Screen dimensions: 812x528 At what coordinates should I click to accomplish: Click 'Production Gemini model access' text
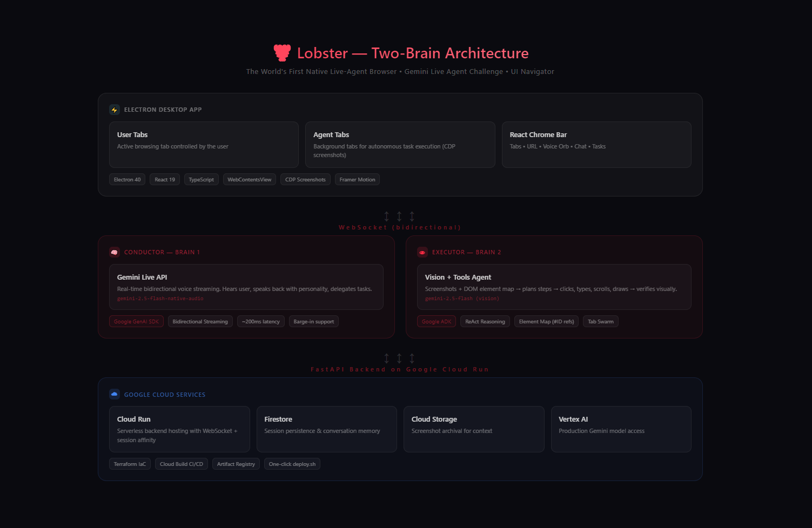pos(601,431)
